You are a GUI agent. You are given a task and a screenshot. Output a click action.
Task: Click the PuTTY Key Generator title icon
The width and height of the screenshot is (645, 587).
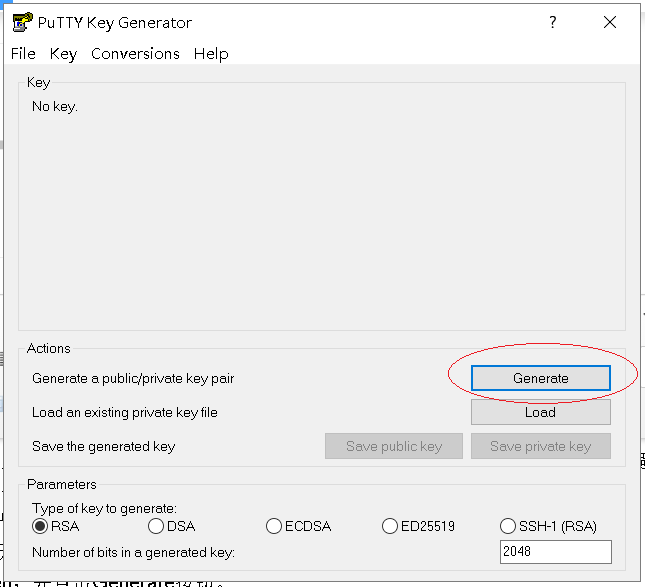(22, 23)
